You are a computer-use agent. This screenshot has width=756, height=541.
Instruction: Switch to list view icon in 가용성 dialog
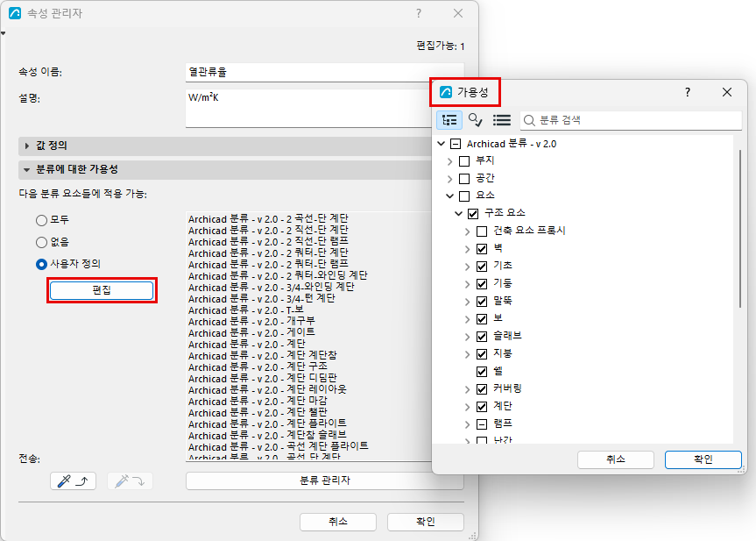(x=501, y=120)
